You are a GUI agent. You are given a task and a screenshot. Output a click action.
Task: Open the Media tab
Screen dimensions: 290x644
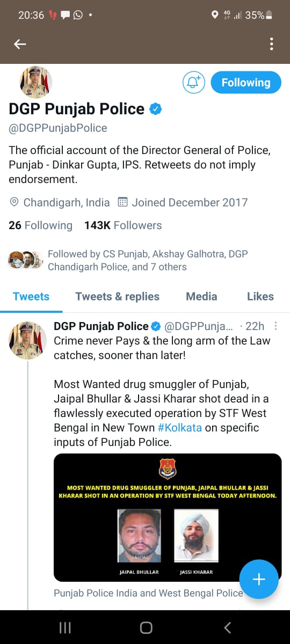201,296
